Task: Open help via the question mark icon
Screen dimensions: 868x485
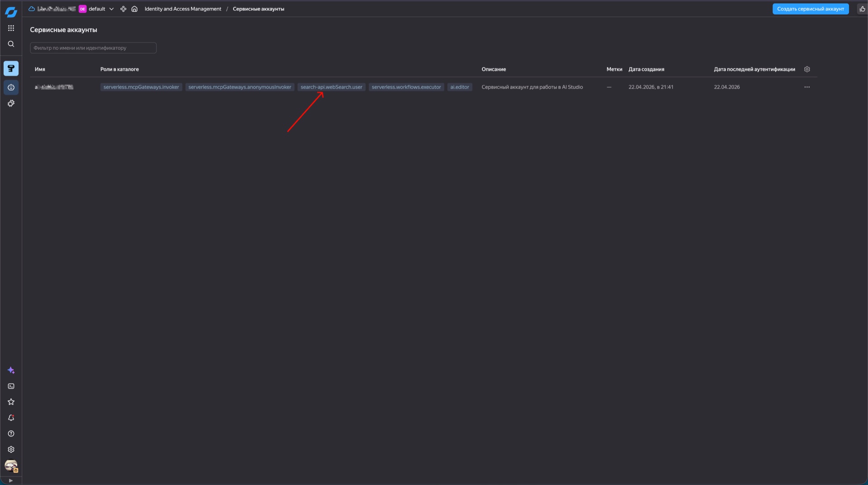Action: point(11,433)
